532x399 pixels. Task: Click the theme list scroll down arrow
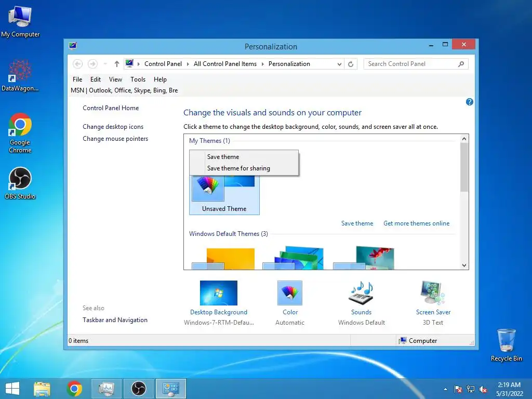[x=464, y=265]
